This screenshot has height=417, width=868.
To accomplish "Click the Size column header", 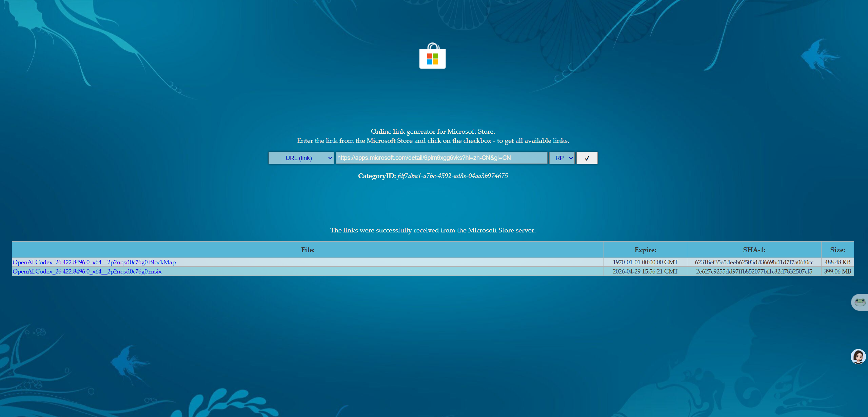I will 837,250.
